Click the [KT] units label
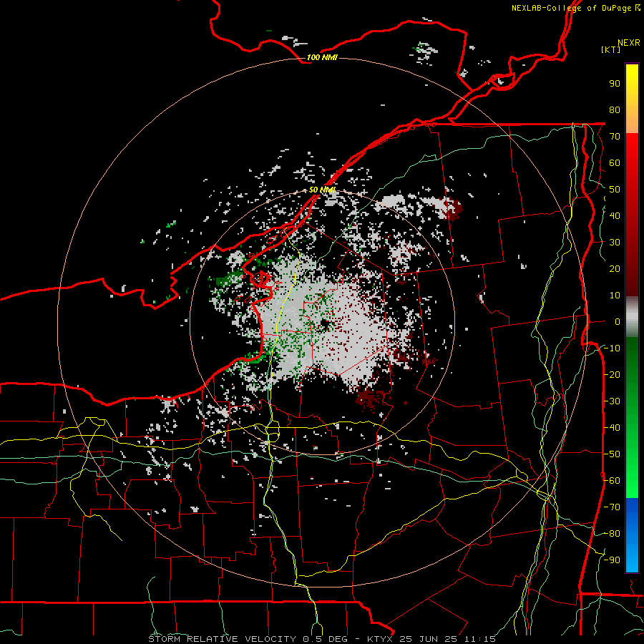Screen dimensions: 644x644 [611, 49]
